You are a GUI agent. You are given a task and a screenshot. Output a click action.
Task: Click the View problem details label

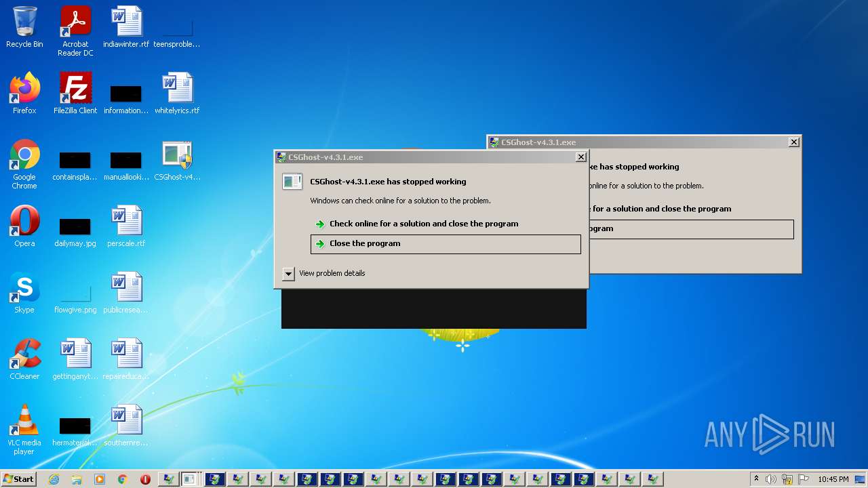pyautogui.click(x=332, y=273)
